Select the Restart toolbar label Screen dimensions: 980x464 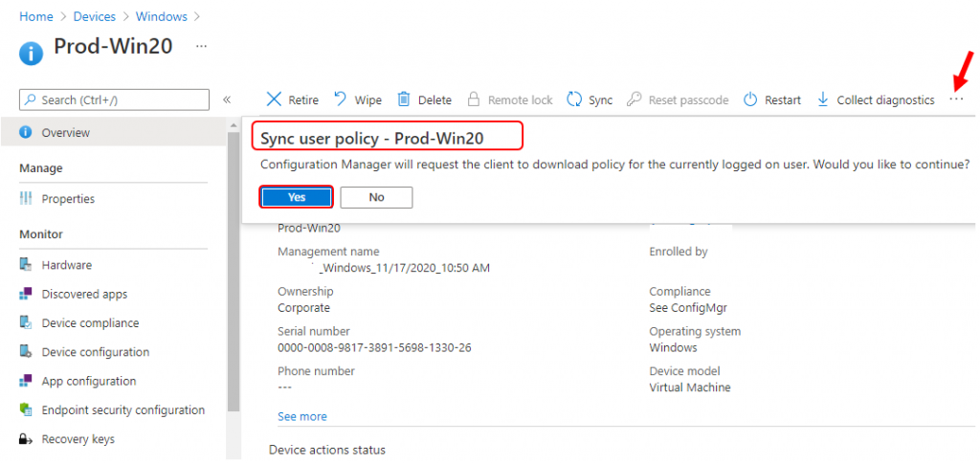tap(783, 99)
